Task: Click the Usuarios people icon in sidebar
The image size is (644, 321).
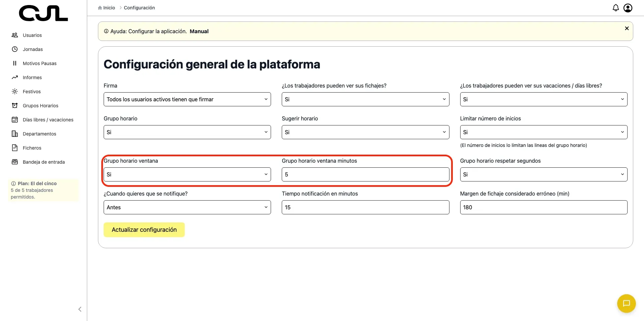Action: [15, 35]
